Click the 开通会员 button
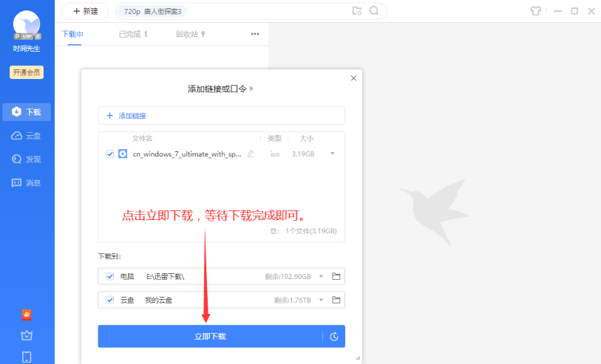The width and height of the screenshot is (601, 364). tap(27, 72)
